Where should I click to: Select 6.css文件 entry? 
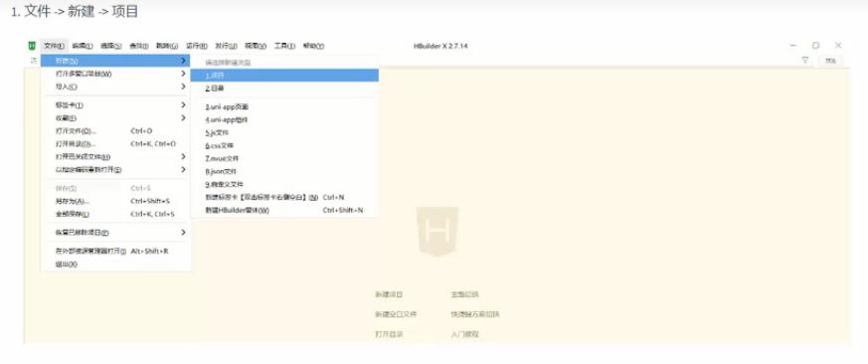pyautogui.click(x=284, y=146)
